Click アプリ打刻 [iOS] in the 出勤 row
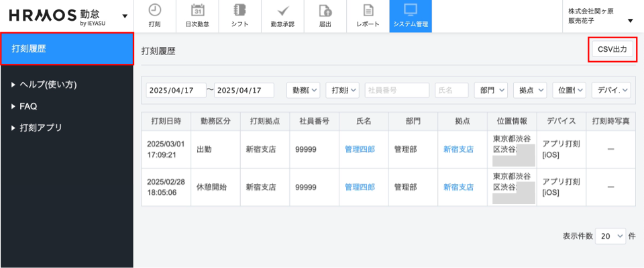 click(561, 150)
